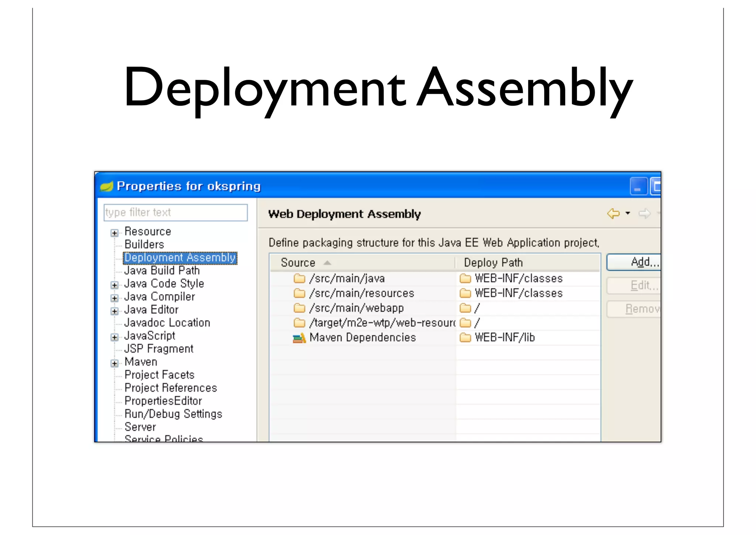The height and width of the screenshot is (535, 756).
Task: Click folder icon of /src/main/resources' WEB-INF/classes path
Action: [465, 293]
